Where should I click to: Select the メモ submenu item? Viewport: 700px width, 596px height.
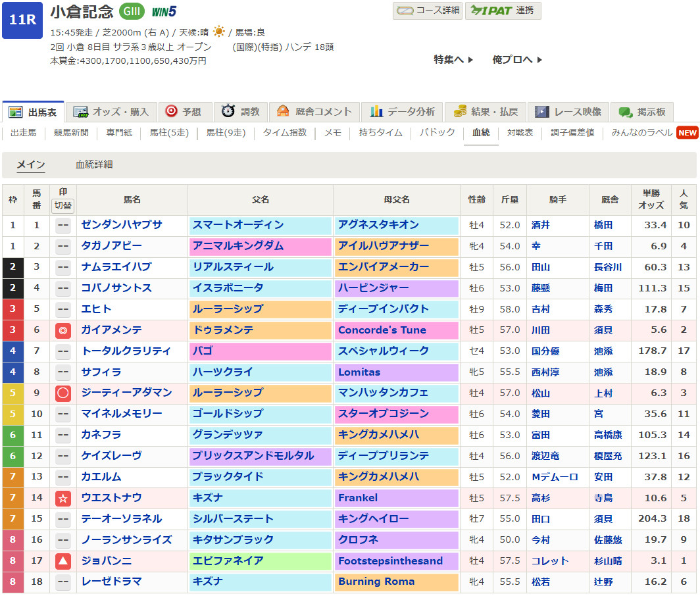coord(333,133)
